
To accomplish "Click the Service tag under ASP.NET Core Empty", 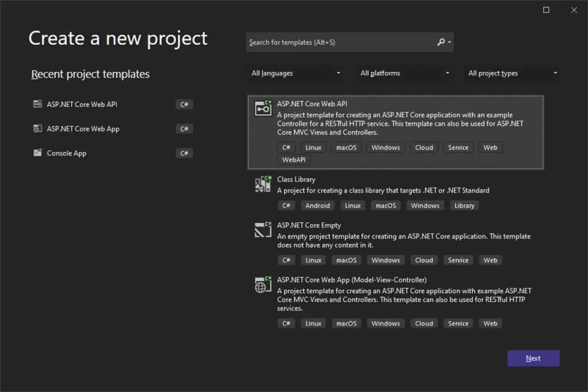I will (x=458, y=260).
